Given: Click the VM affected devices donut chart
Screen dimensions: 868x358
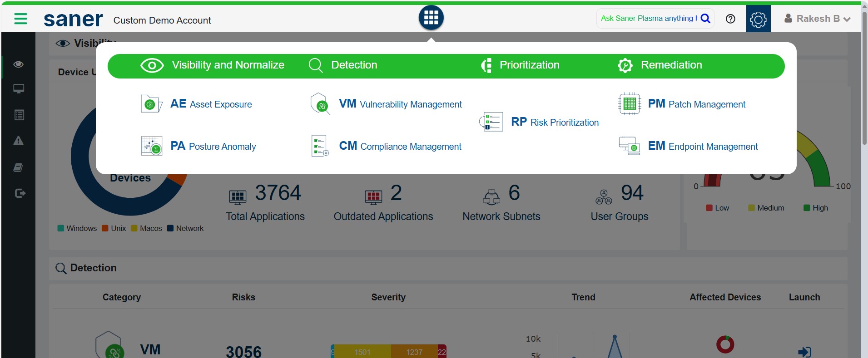Looking at the screenshot, I should click(725, 344).
